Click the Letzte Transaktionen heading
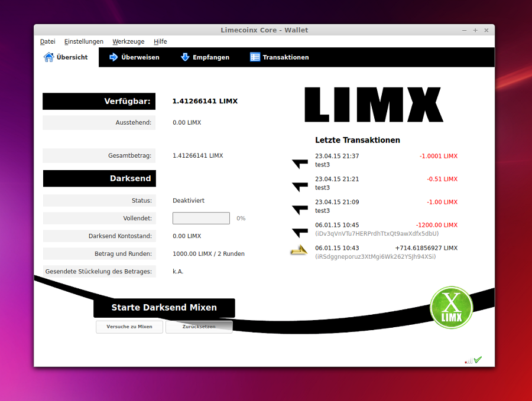The width and height of the screenshot is (532, 401). 357,141
